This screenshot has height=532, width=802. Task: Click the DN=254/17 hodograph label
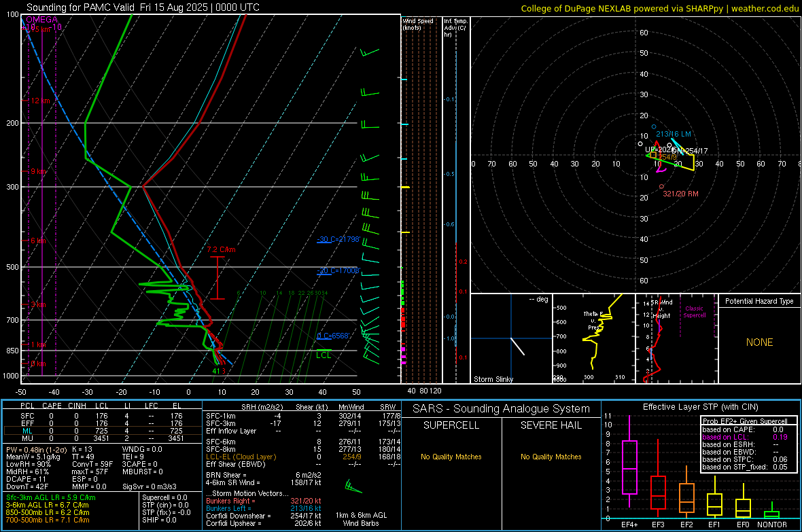tap(689, 151)
